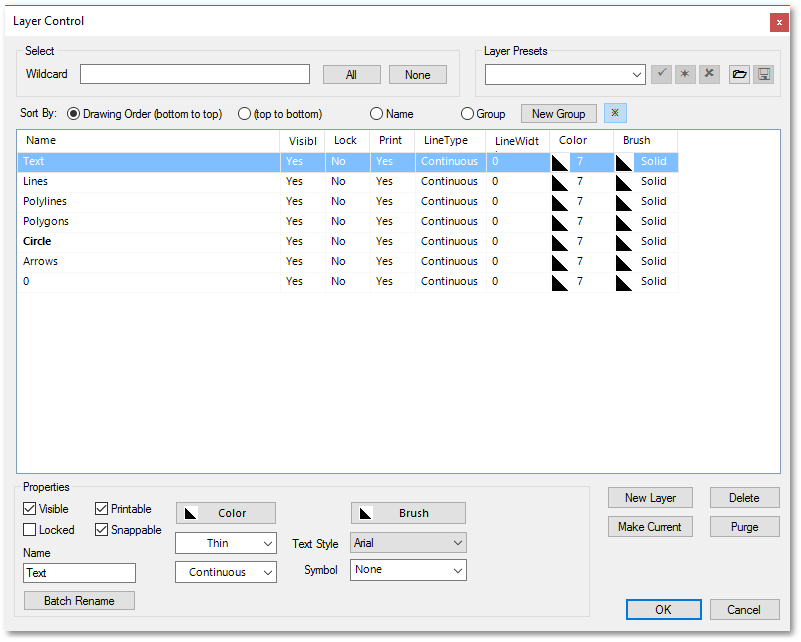The width and height of the screenshot is (801, 642).
Task: Click the Lock value No in Circle row
Action: [338, 242]
